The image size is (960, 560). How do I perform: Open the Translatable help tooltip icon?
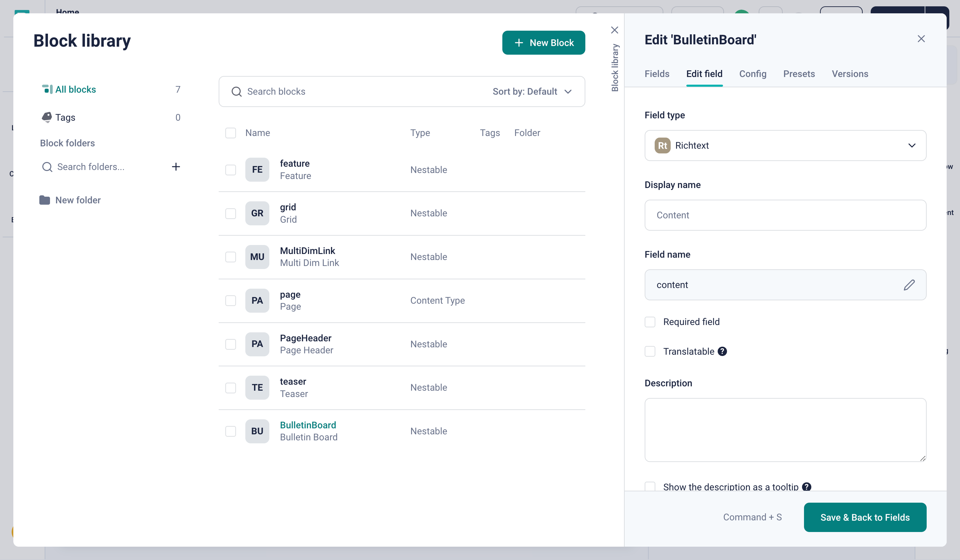[722, 351]
